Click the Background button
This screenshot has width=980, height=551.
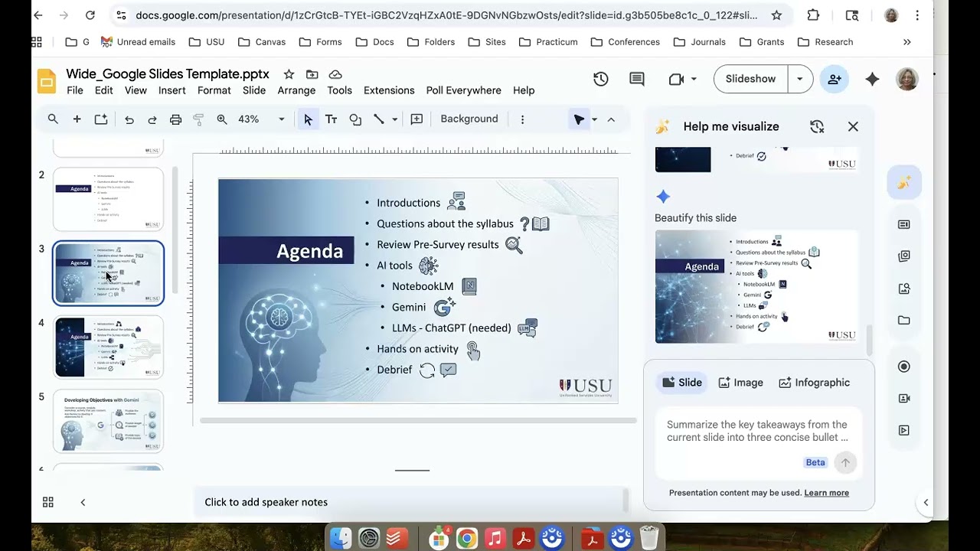click(x=469, y=119)
